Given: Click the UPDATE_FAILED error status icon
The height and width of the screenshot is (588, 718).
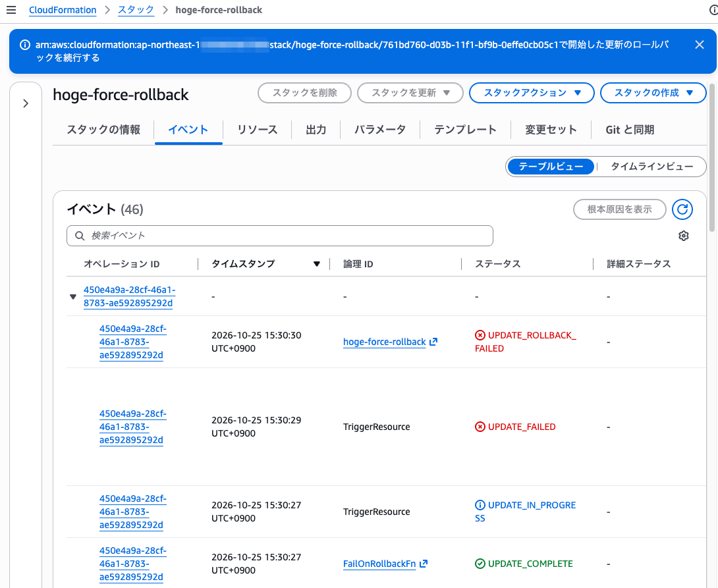Looking at the screenshot, I should (480, 427).
